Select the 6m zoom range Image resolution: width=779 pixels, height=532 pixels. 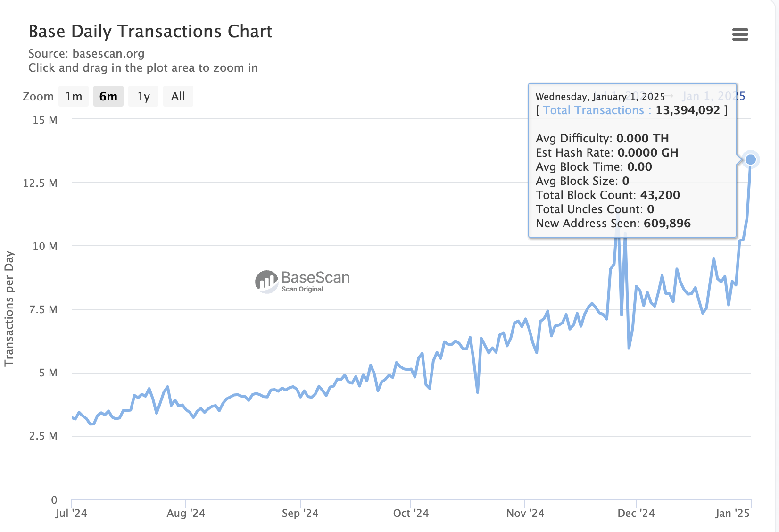[x=108, y=96]
